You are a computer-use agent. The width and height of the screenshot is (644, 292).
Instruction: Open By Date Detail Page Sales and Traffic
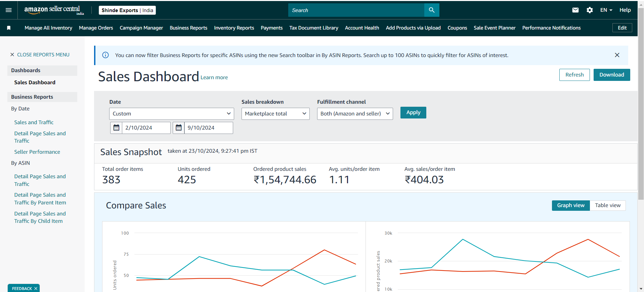click(40, 137)
